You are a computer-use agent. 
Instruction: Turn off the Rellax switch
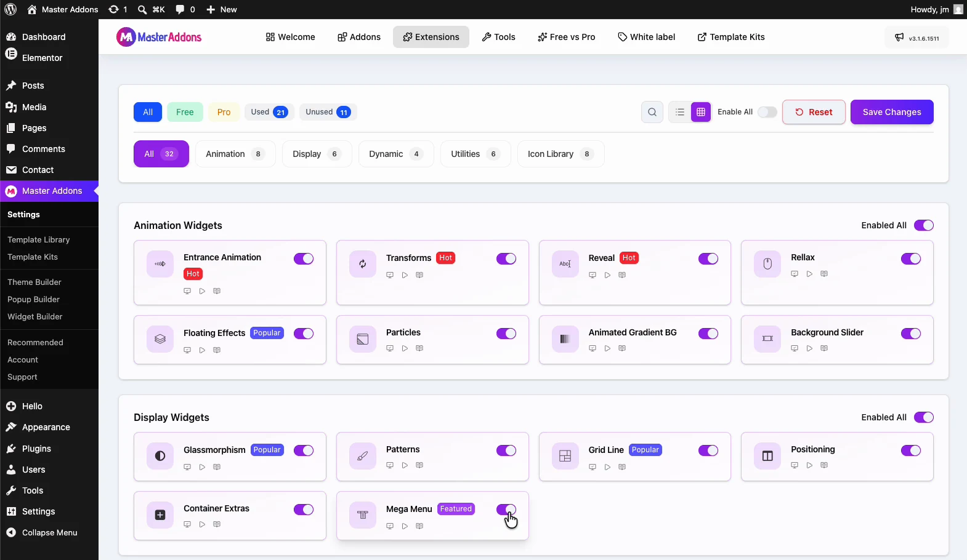pyautogui.click(x=911, y=258)
